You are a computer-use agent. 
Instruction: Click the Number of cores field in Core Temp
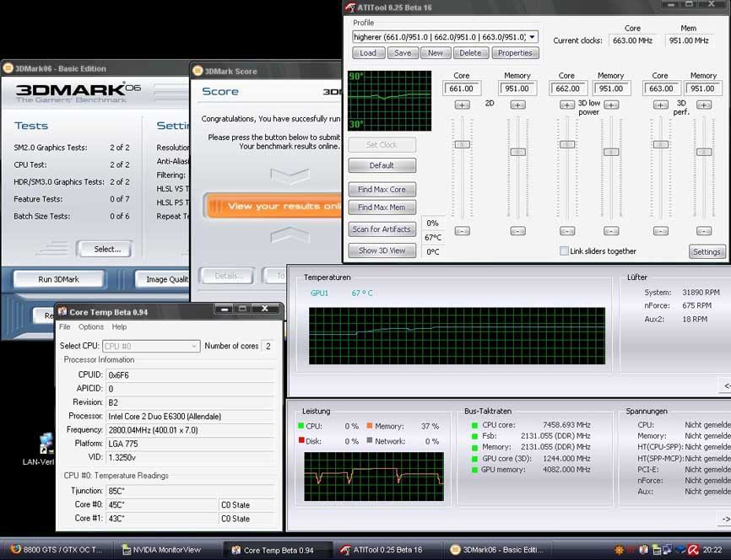click(268, 346)
